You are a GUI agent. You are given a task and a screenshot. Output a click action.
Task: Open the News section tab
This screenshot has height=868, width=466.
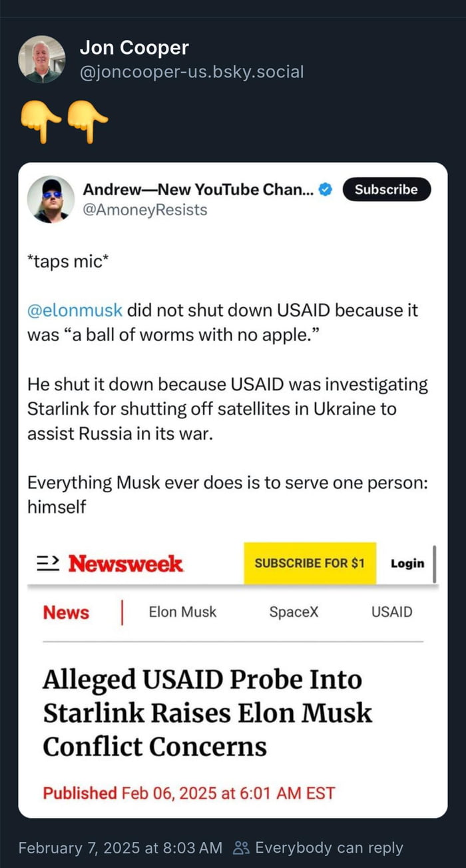pyautogui.click(x=66, y=612)
